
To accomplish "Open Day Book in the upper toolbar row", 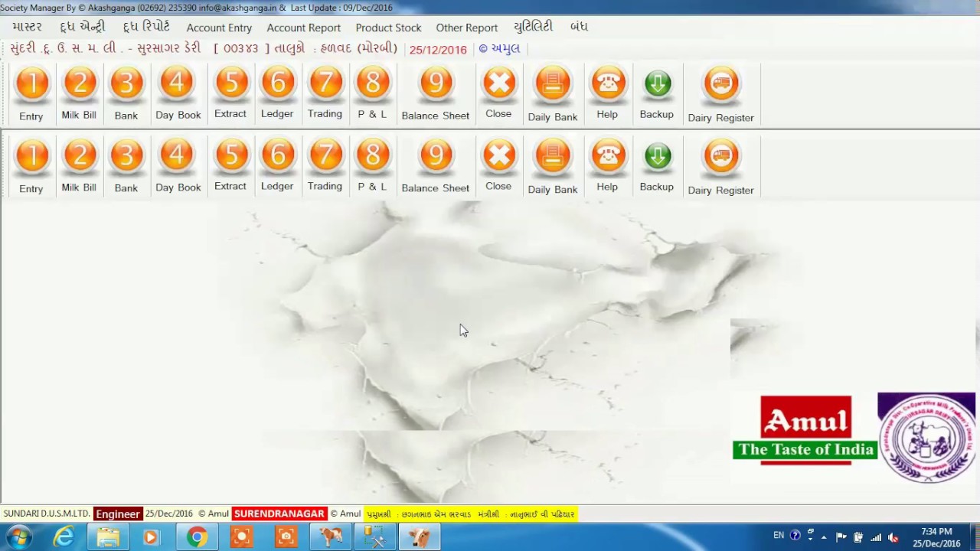I will click(178, 93).
